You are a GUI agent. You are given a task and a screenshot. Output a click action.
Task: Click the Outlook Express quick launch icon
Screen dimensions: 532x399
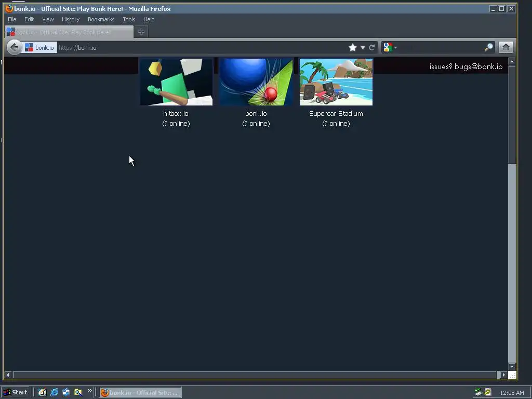[x=66, y=392]
